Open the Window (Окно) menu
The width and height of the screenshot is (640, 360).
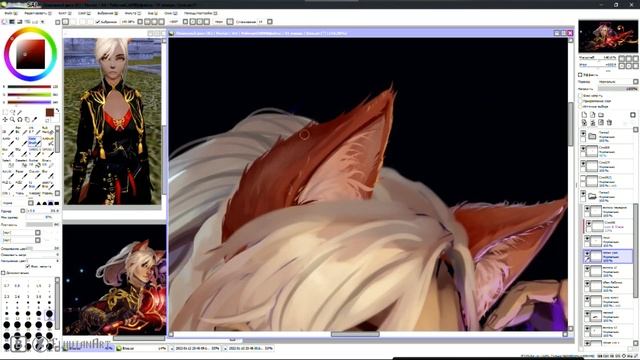click(x=171, y=13)
